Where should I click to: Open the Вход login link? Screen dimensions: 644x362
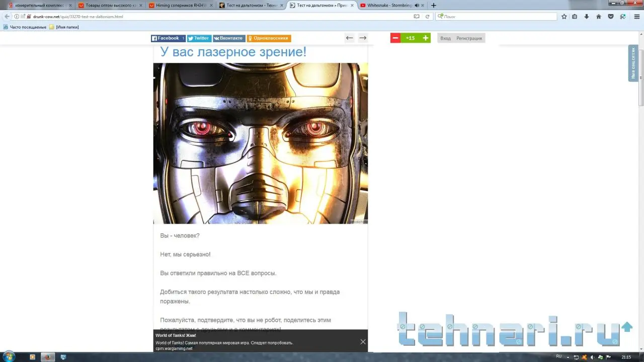(445, 38)
